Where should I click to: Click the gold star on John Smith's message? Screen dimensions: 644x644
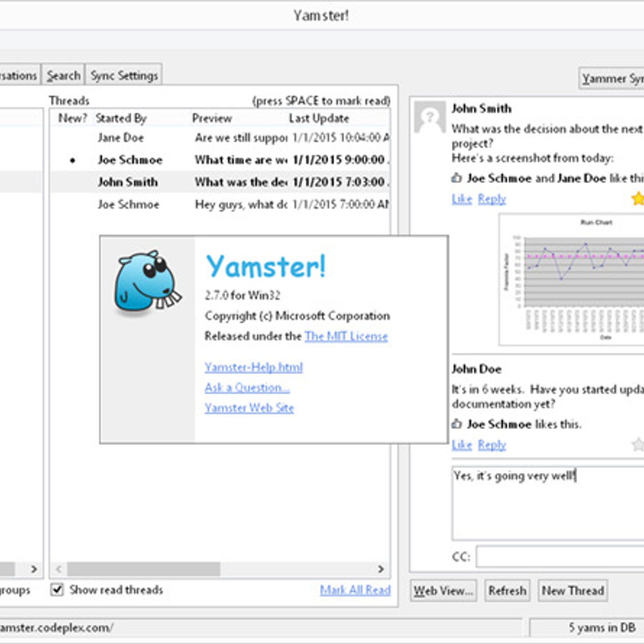638,198
